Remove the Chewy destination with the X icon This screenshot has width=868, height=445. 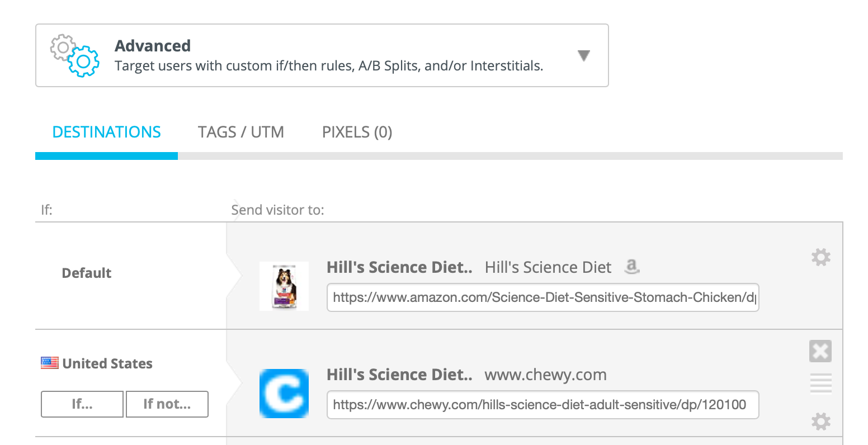pos(820,351)
